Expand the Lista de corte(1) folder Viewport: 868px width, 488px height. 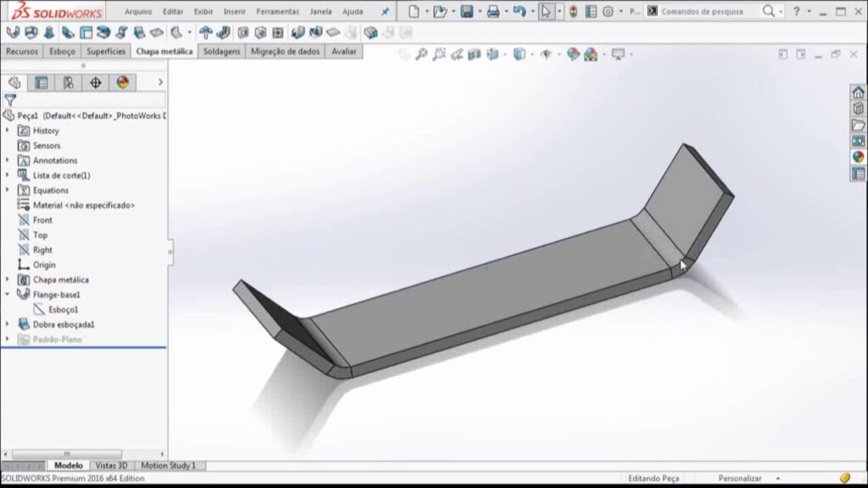click(x=8, y=175)
